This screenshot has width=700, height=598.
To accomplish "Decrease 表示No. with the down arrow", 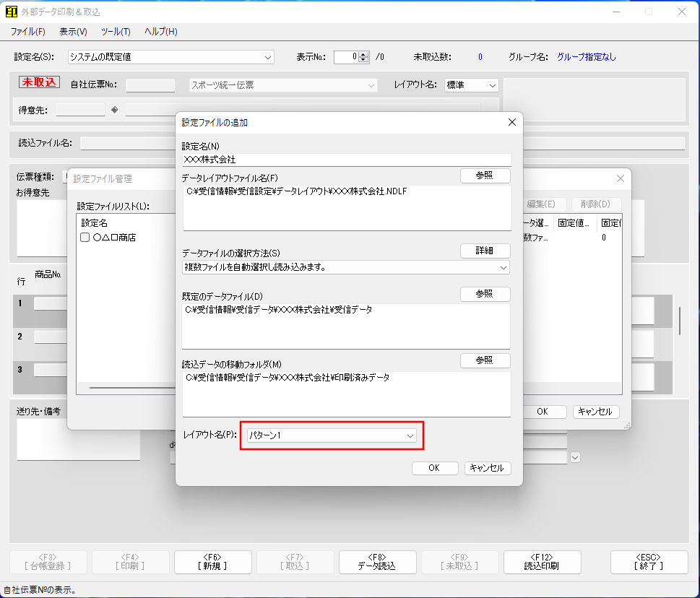I will [363, 60].
